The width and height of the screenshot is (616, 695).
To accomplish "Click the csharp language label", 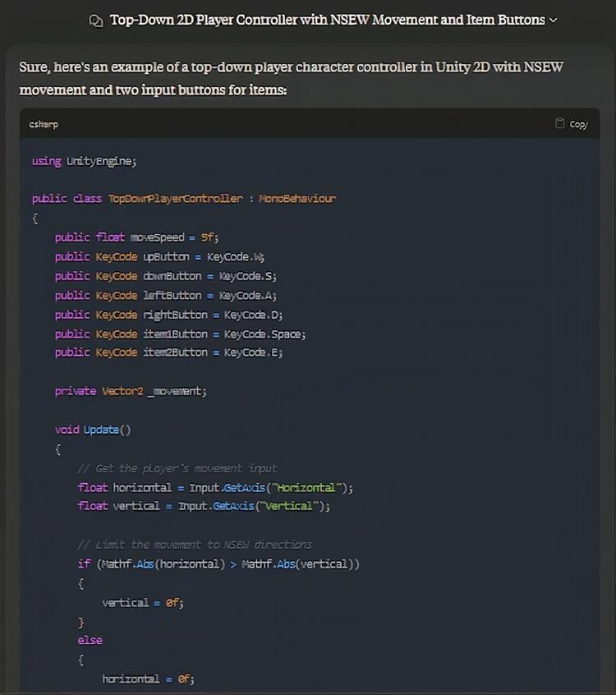I will tap(44, 124).
